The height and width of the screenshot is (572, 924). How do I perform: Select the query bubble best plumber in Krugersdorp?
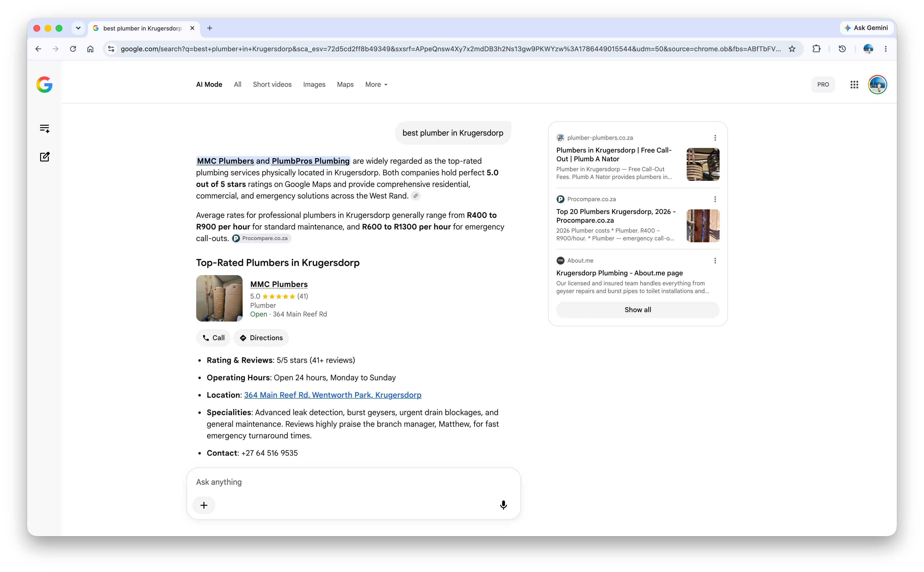[453, 133]
